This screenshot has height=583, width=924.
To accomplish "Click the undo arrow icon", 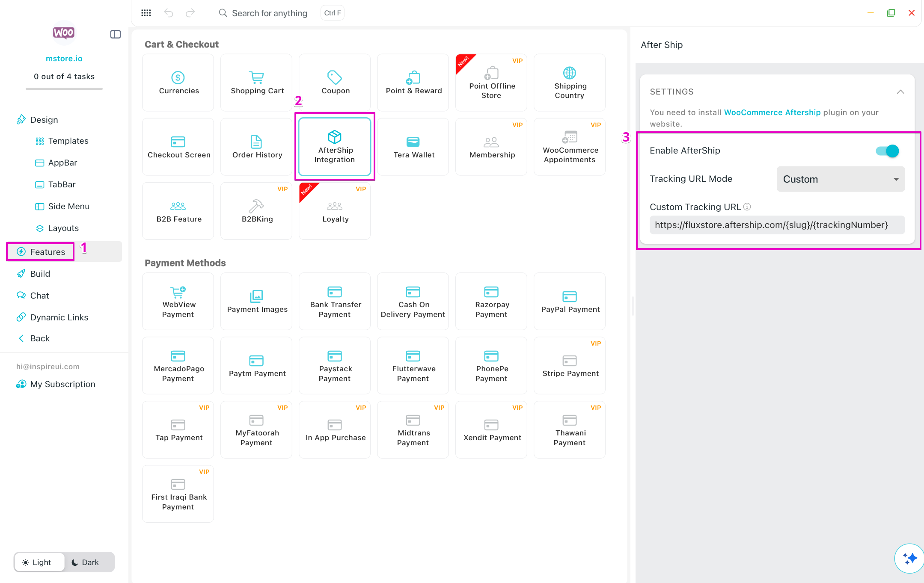I will (168, 13).
